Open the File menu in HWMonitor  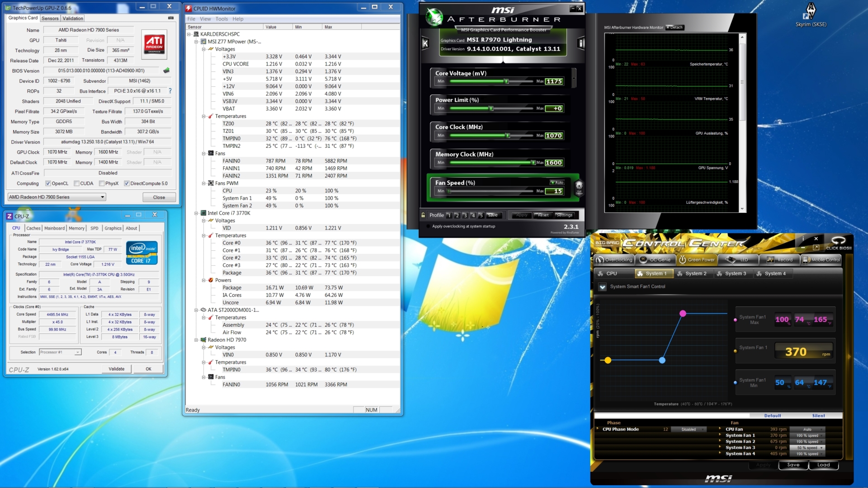tap(191, 19)
